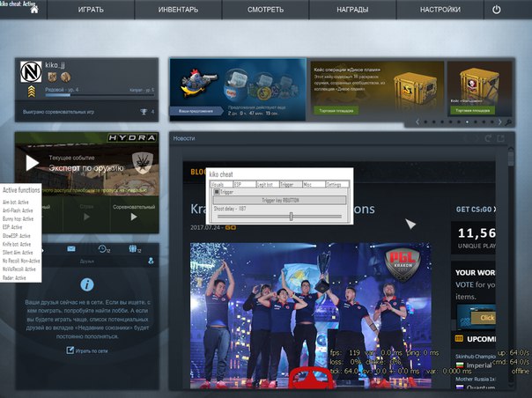This screenshot has width=532, height=398.
Task: Click the Home icon in top bar
Action: pos(34,10)
